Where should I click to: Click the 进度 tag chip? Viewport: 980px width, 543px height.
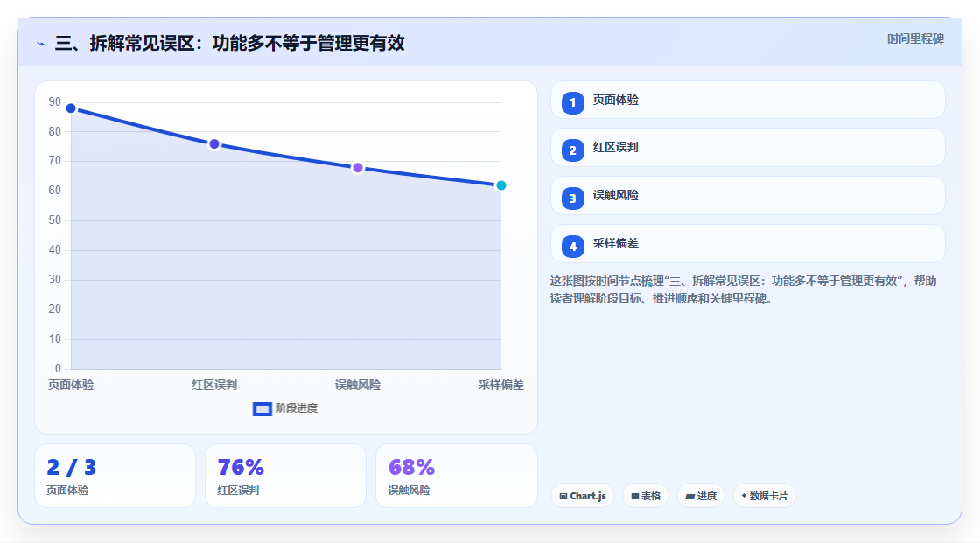(x=701, y=496)
